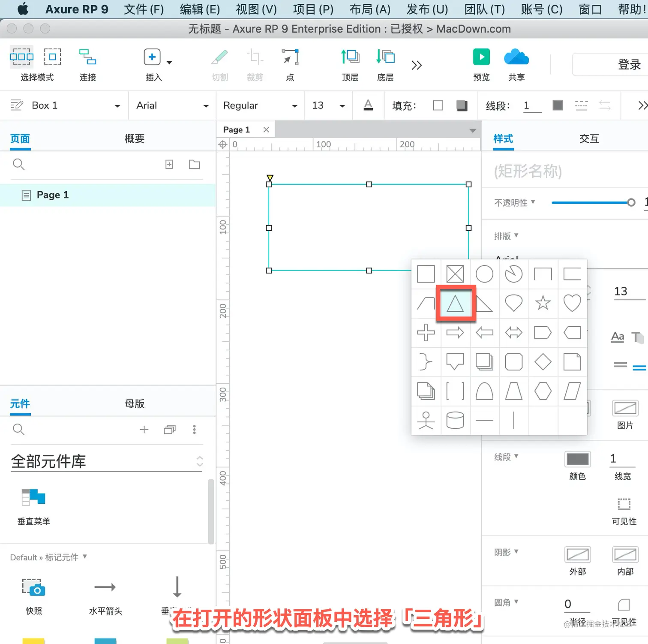
Task: Select the parallelogram shape
Action: click(572, 391)
